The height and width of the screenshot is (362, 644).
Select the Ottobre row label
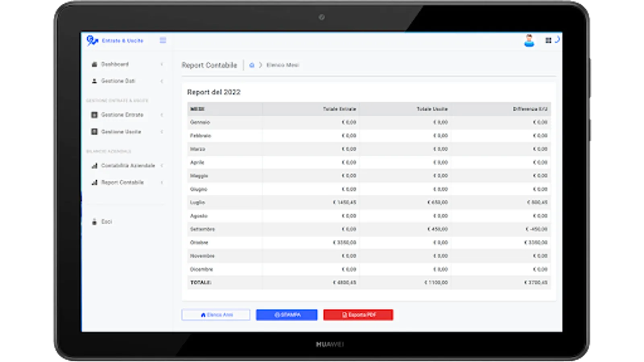(x=199, y=243)
